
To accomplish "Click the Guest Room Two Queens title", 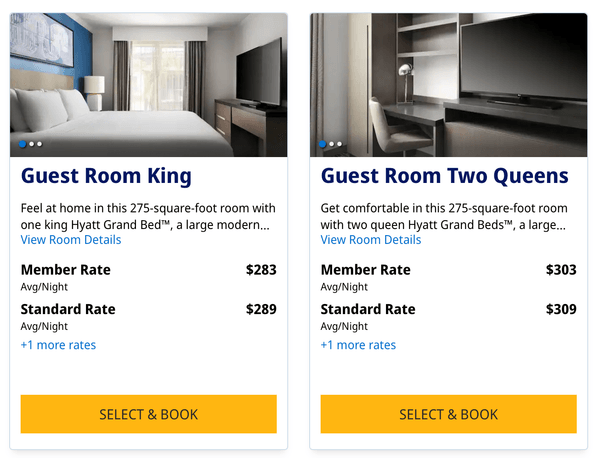I will point(444,177).
